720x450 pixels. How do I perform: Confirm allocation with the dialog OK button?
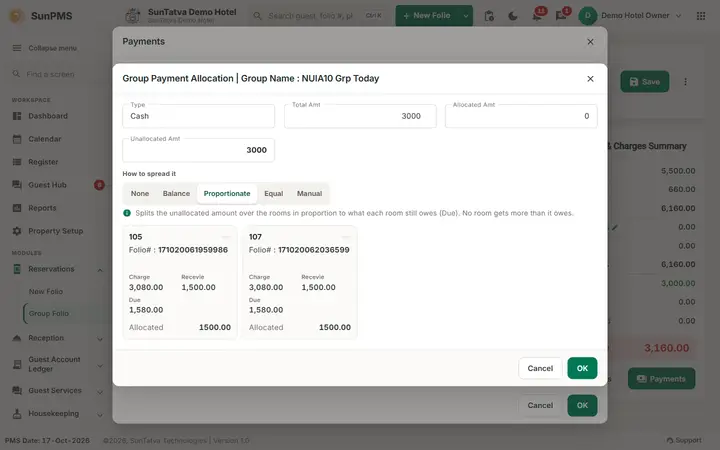[x=582, y=368]
